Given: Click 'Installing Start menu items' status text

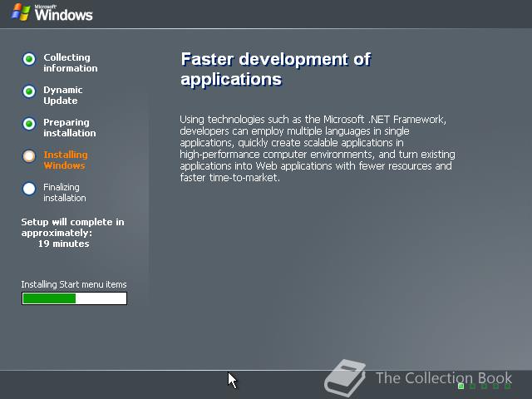Looking at the screenshot, I should click(74, 284).
